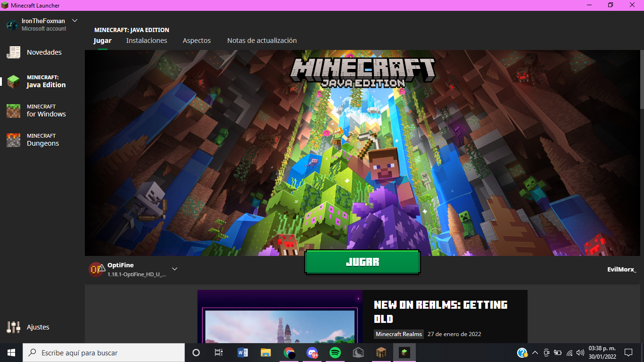Viewport: 644px width, 362px height.
Task: Open Task View on taskbar
Action: pyautogui.click(x=219, y=353)
